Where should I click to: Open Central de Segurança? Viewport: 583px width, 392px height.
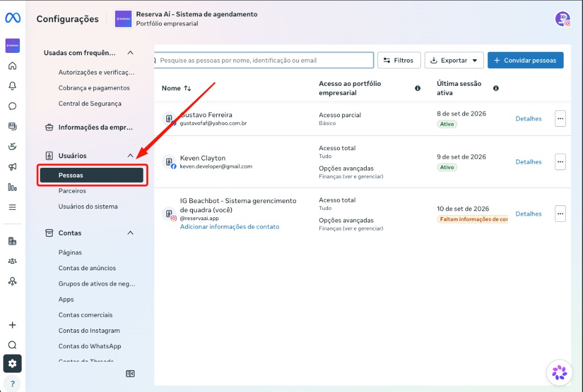tap(89, 104)
